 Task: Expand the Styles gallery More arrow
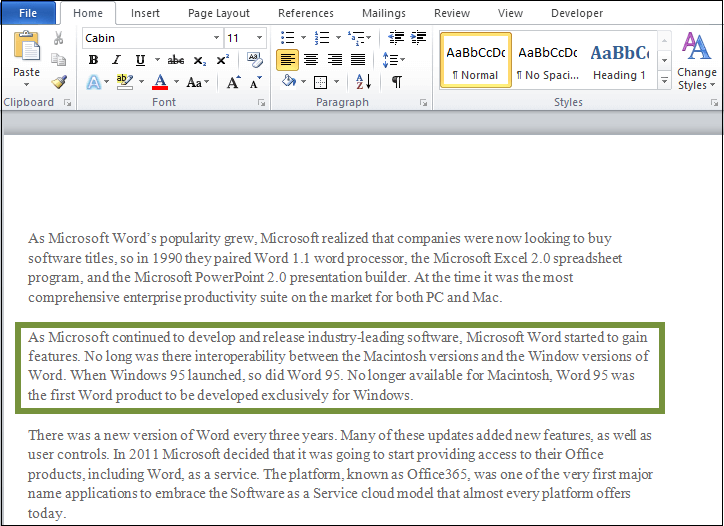point(664,81)
